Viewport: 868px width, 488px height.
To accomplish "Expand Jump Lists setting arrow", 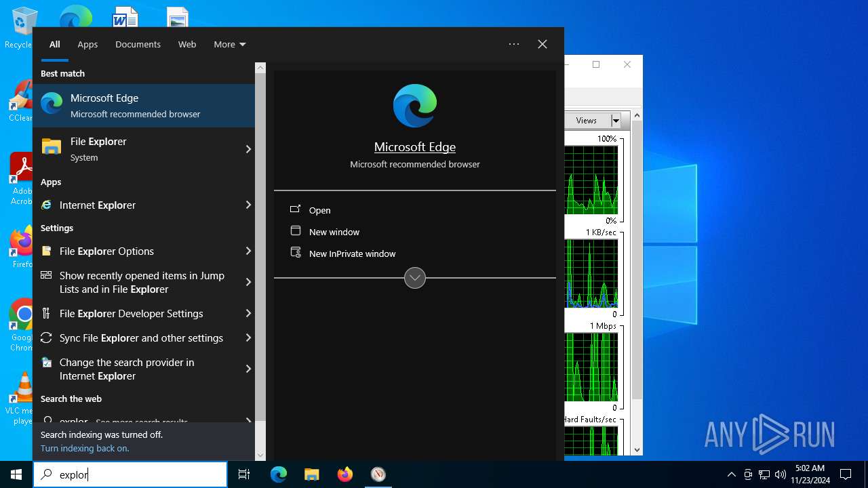I will [248, 282].
